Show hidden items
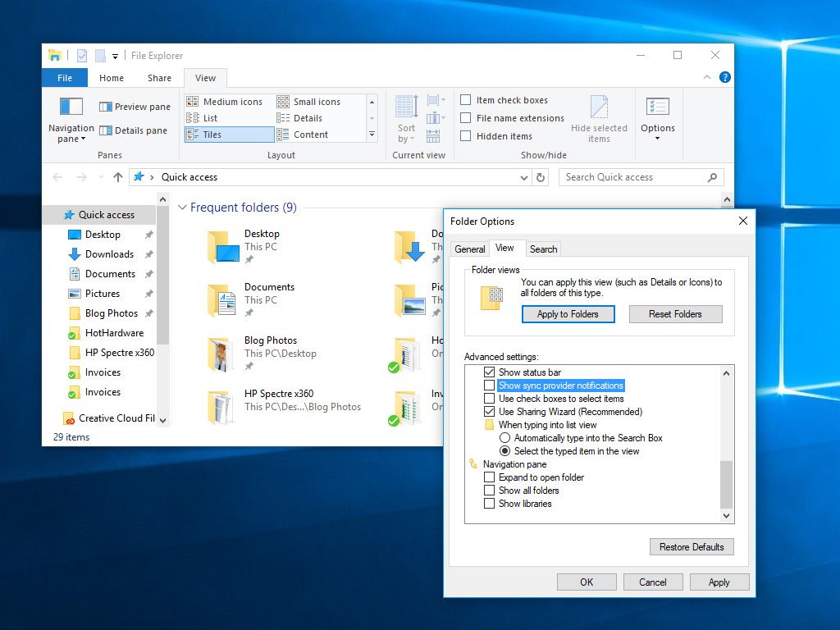 465,135
